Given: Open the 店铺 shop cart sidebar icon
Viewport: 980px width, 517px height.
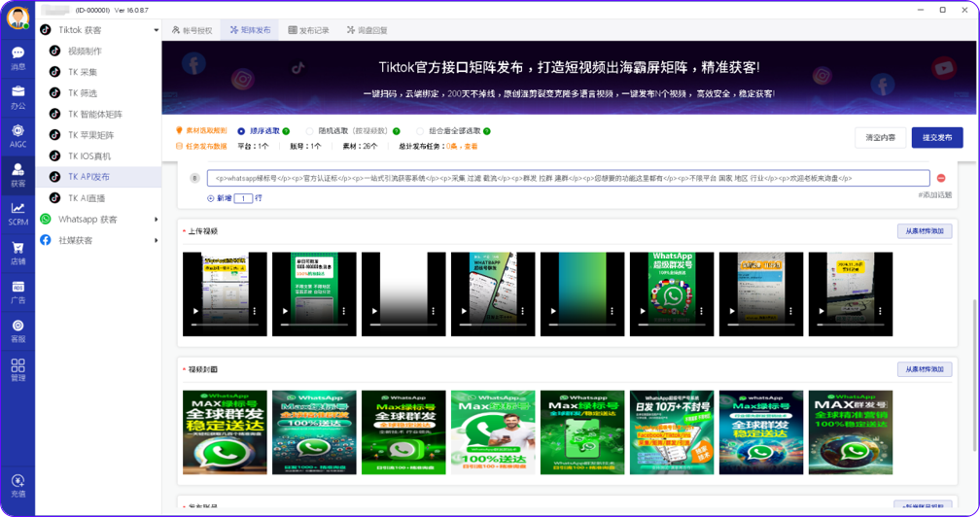Looking at the screenshot, I should pos(18,253).
